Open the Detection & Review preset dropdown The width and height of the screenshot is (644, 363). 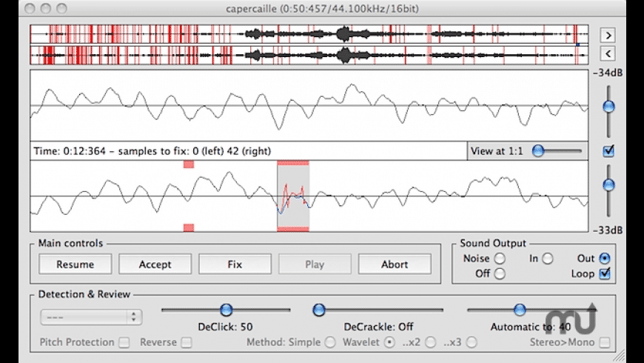pos(91,317)
